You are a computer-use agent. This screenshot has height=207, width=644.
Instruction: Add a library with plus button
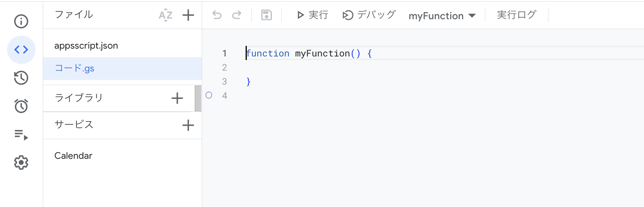point(177,98)
